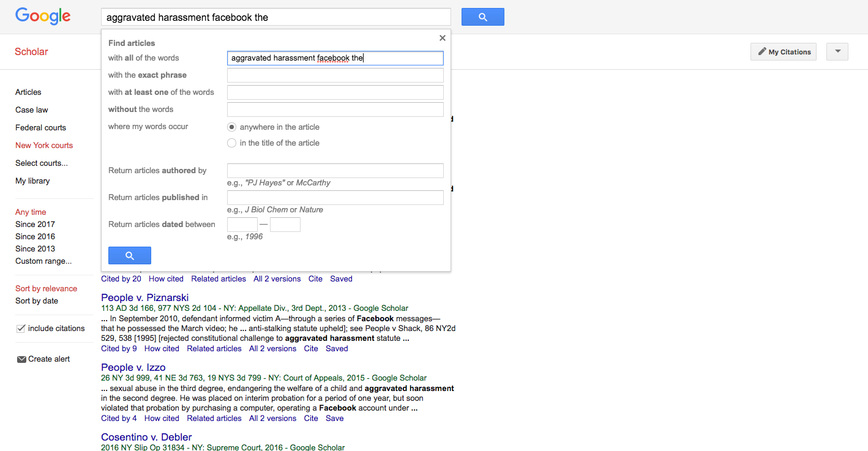Viewport: 868px width, 451px height.
Task: Click the 'with the exact phrase' input field
Action: tap(335, 75)
